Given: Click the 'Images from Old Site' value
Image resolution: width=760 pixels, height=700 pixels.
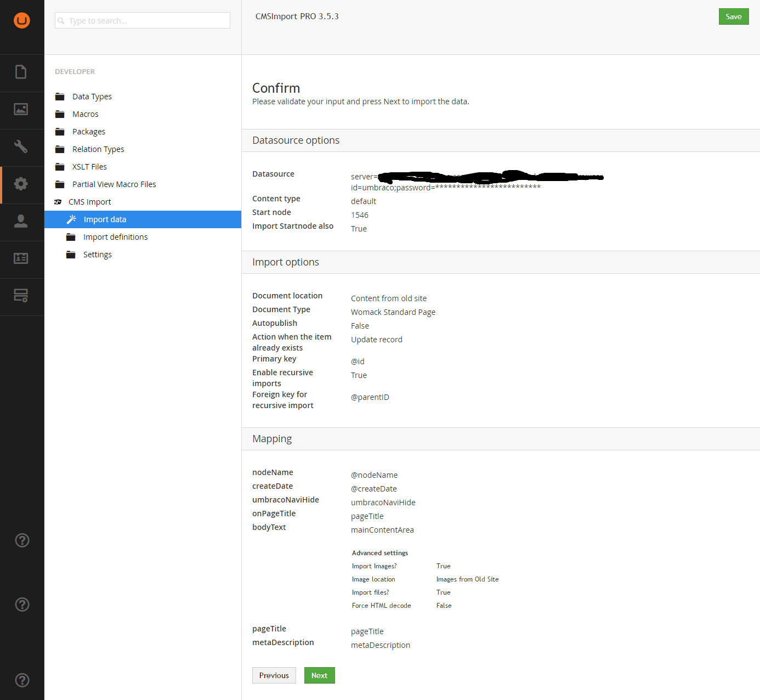Looking at the screenshot, I should click(x=468, y=579).
